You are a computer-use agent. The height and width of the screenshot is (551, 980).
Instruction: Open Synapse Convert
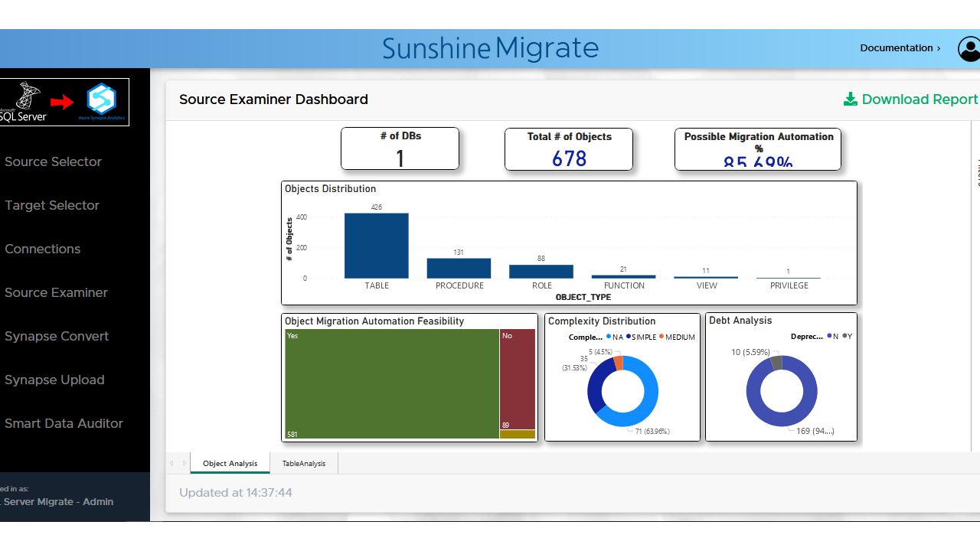coord(57,336)
